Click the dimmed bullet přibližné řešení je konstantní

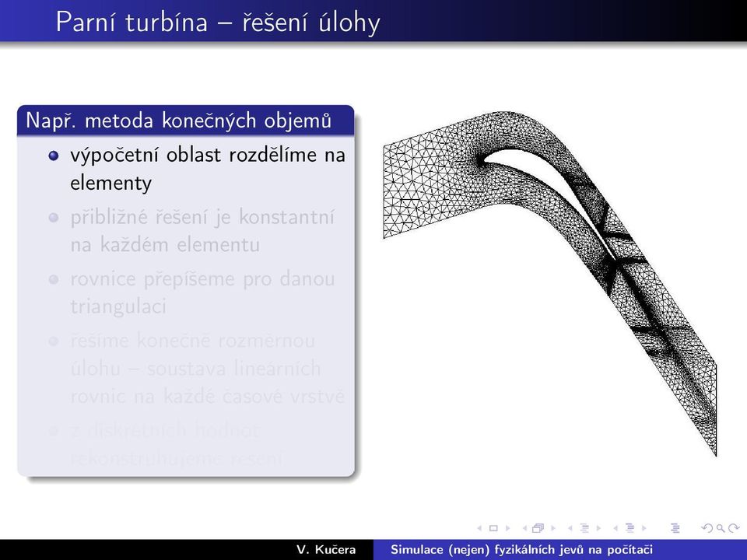[202, 230]
